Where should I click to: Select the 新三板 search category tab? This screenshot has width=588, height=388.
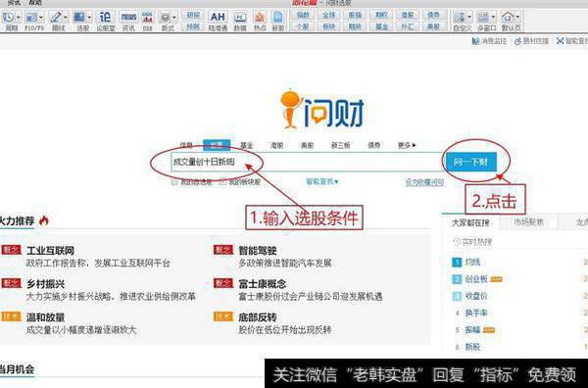pyautogui.click(x=340, y=145)
